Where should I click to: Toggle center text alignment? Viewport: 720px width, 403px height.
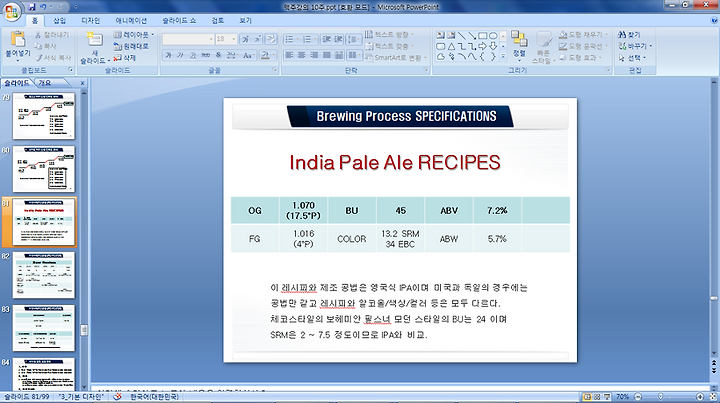point(302,56)
